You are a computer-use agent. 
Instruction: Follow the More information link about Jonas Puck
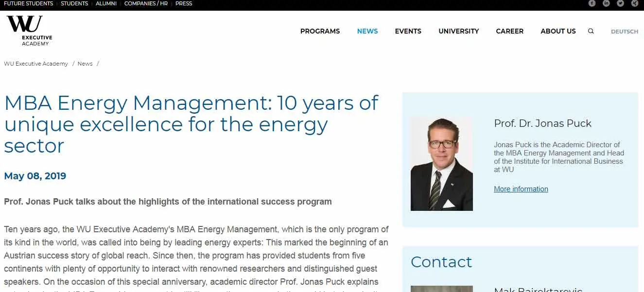[x=521, y=189]
